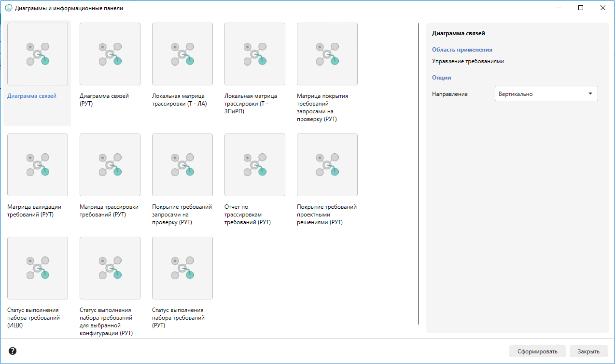
Task: Click the application logo in title bar
Action: [8, 8]
